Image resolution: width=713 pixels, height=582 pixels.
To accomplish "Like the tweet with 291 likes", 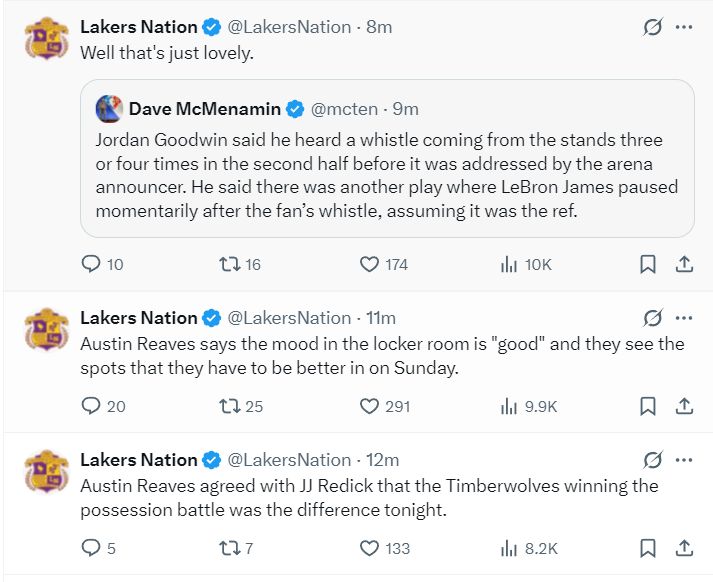I will point(370,406).
